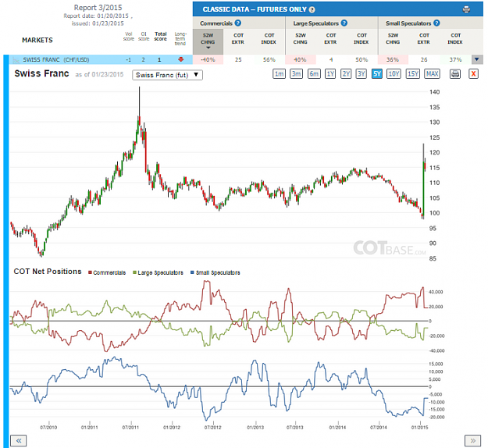
Task: Open the Large Speculators help icon
Action: coord(344,23)
